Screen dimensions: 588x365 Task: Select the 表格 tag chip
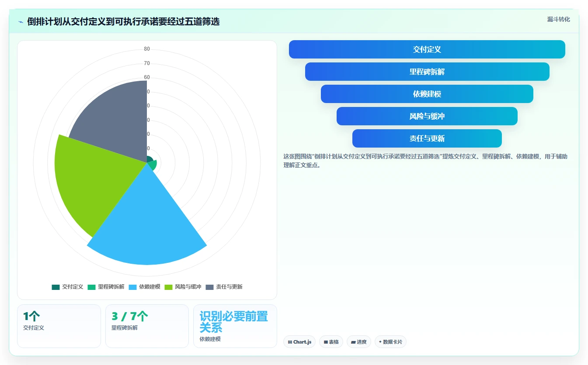point(331,342)
